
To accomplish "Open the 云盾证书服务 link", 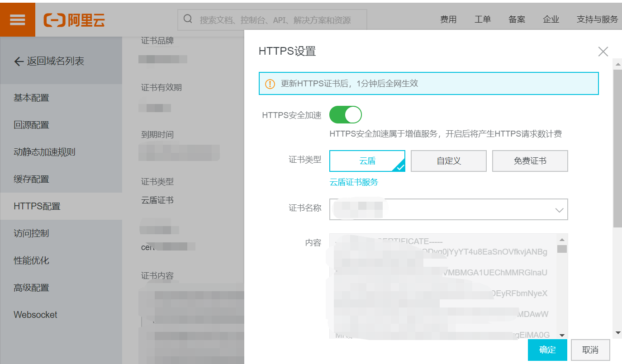I will click(354, 182).
